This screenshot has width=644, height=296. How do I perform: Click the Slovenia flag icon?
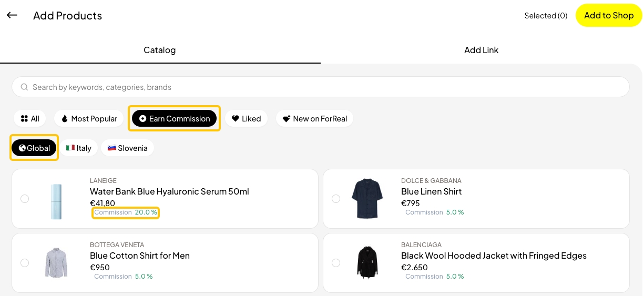tap(112, 148)
